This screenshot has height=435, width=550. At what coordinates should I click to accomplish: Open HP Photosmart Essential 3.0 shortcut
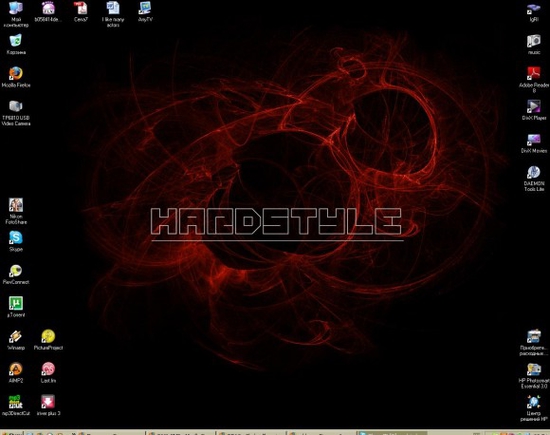pos(534,376)
